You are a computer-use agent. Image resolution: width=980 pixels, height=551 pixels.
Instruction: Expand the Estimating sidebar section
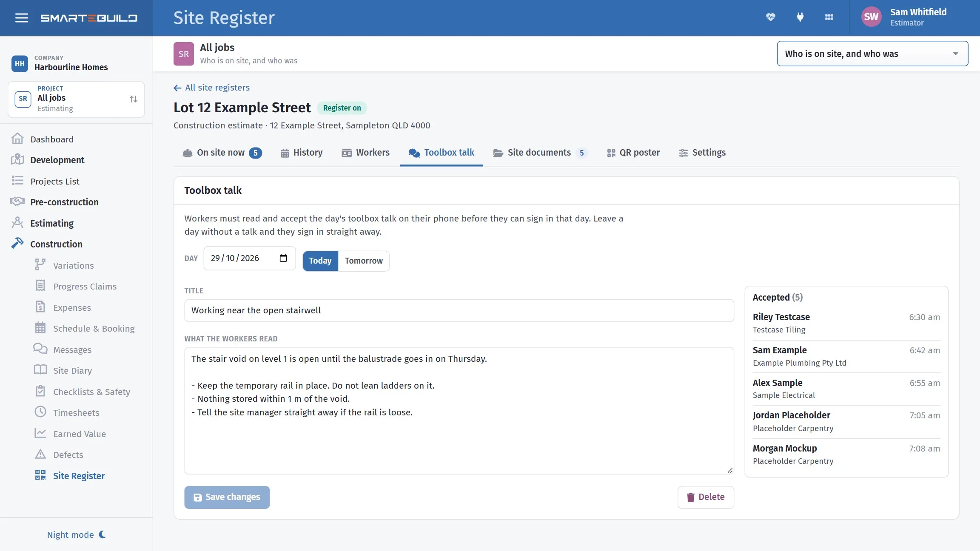point(51,223)
